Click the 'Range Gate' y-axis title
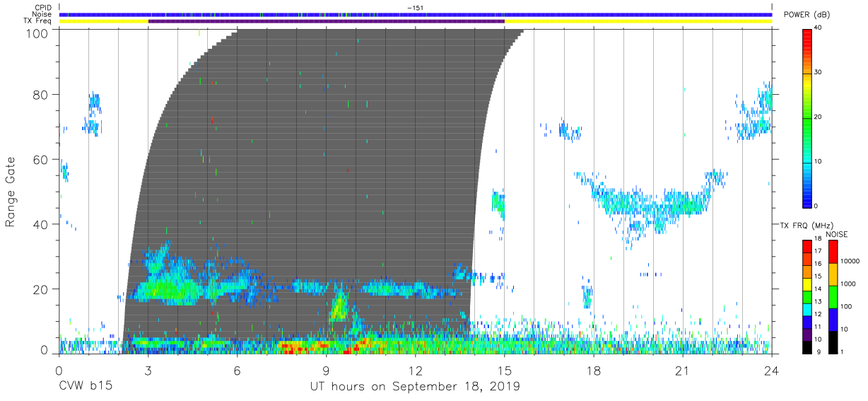Viewport: 868px width, 401px height. [11, 192]
